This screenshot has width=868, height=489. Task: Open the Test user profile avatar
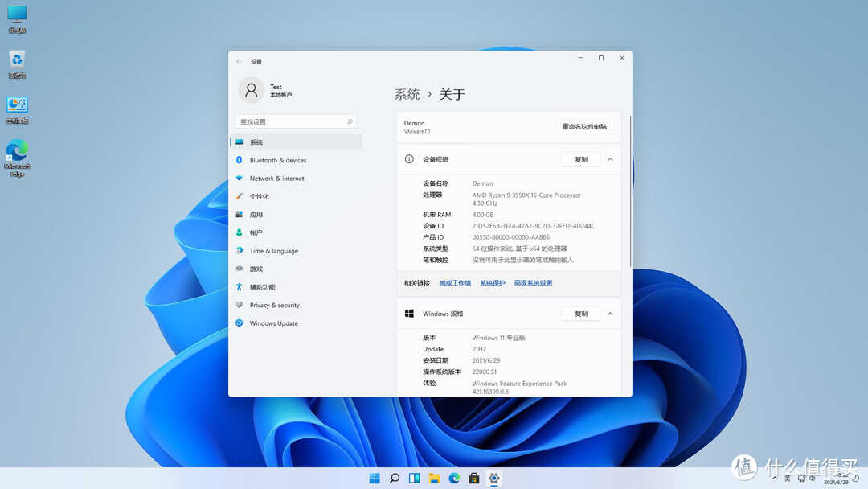[x=252, y=90]
